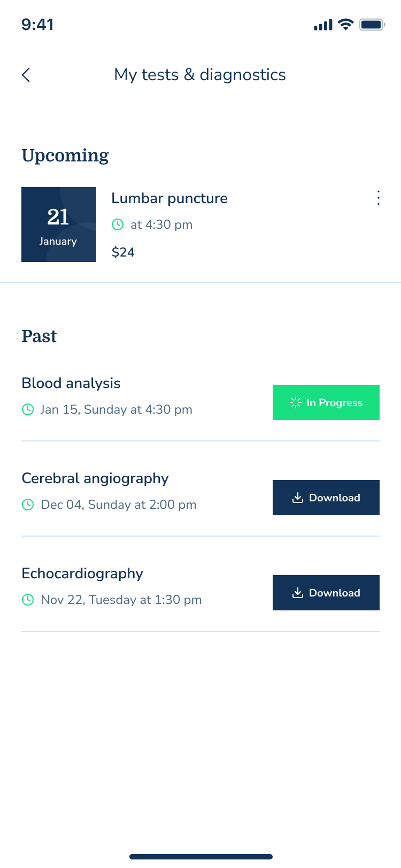
Task: Open the Lumbar puncture options menu
Action: (379, 198)
